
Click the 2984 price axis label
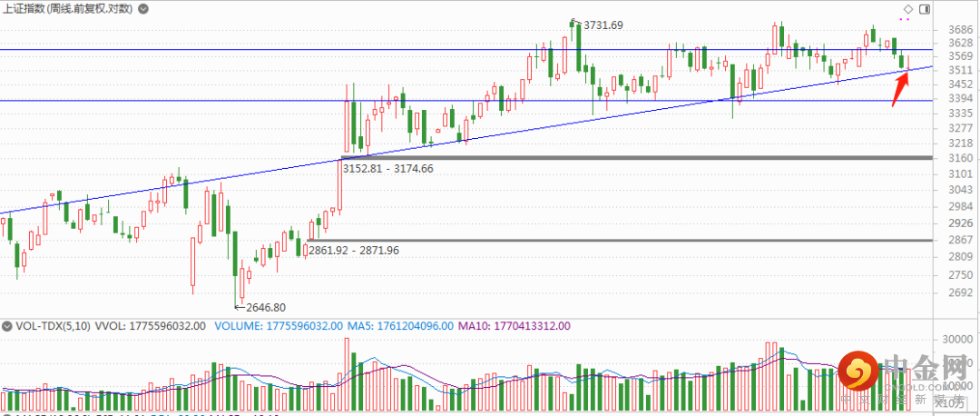pyautogui.click(x=959, y=206)
